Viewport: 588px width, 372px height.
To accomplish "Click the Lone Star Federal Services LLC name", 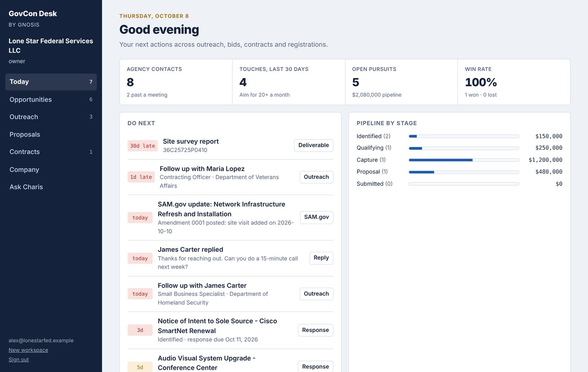I will click(x=51, y=46).
